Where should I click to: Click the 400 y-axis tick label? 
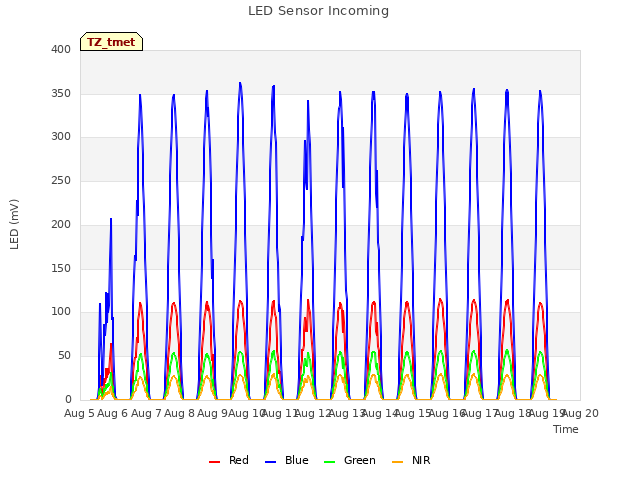[61, 49]
